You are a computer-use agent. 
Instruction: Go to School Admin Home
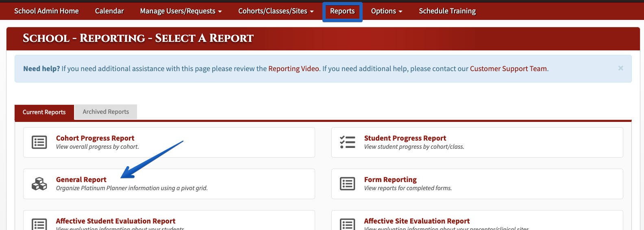coord(46,11)
